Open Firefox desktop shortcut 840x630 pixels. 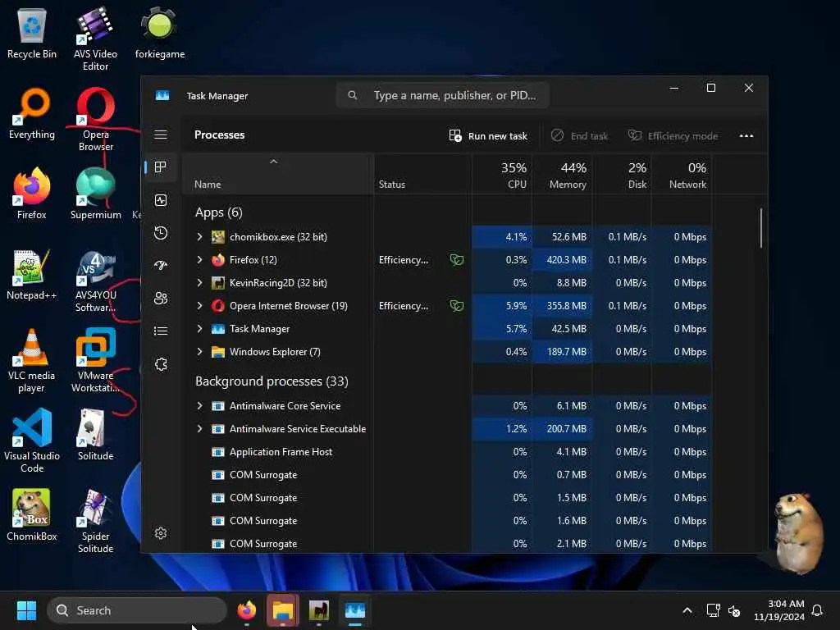coord(32,194)
